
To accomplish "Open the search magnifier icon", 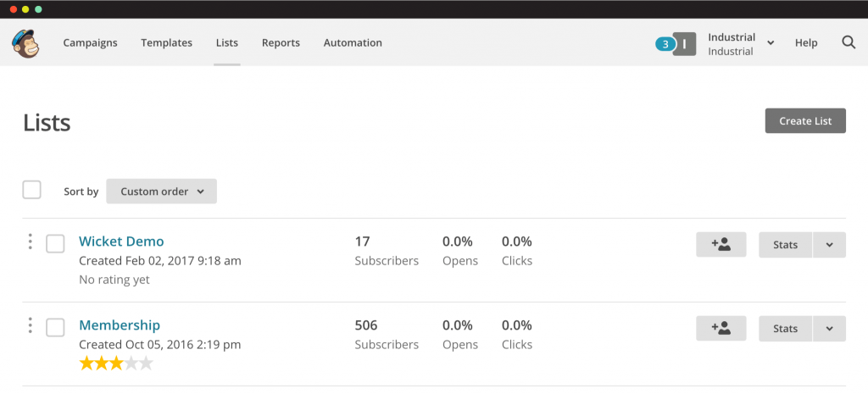I will tap(849, 42).
